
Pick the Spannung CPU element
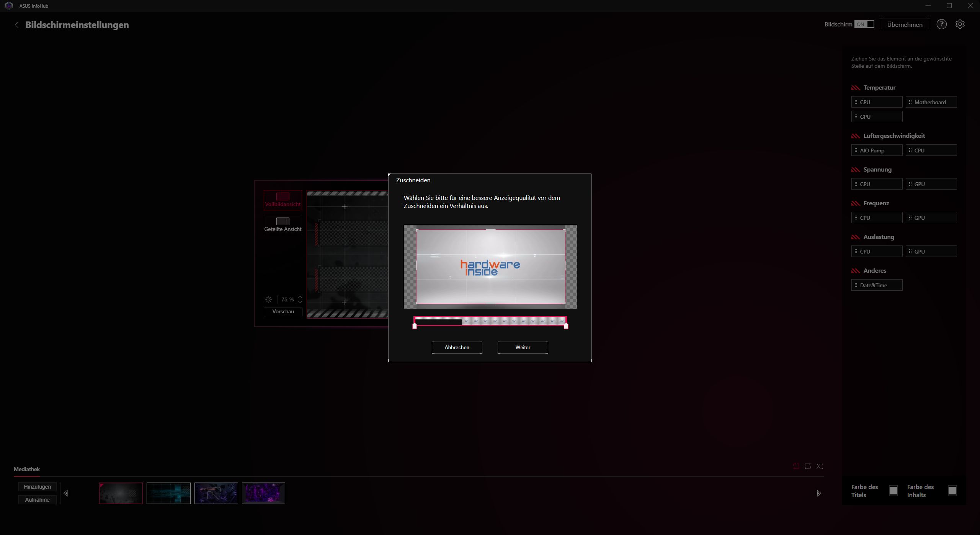coord(877,184)
